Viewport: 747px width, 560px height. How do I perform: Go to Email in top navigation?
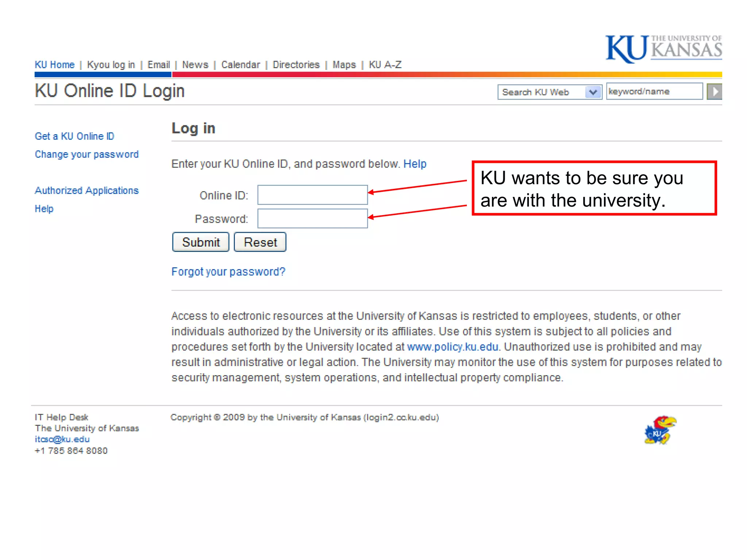tap(159, 65)
